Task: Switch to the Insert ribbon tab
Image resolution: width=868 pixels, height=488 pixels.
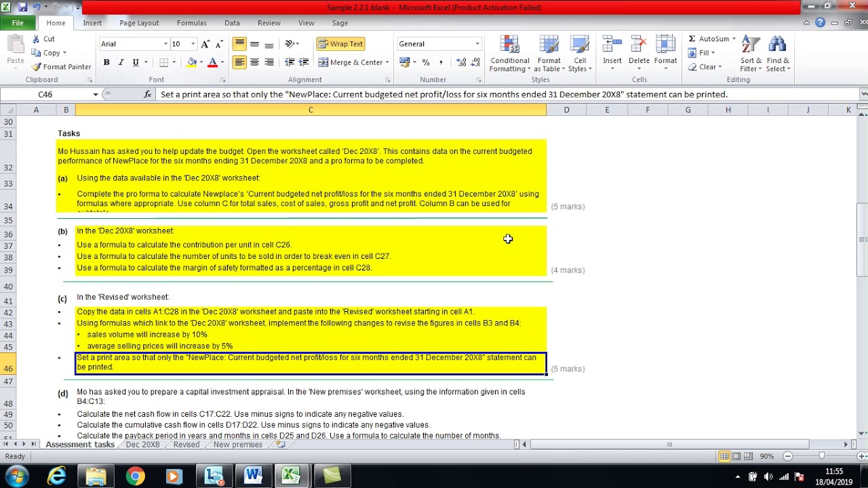Action: point(92,23)
